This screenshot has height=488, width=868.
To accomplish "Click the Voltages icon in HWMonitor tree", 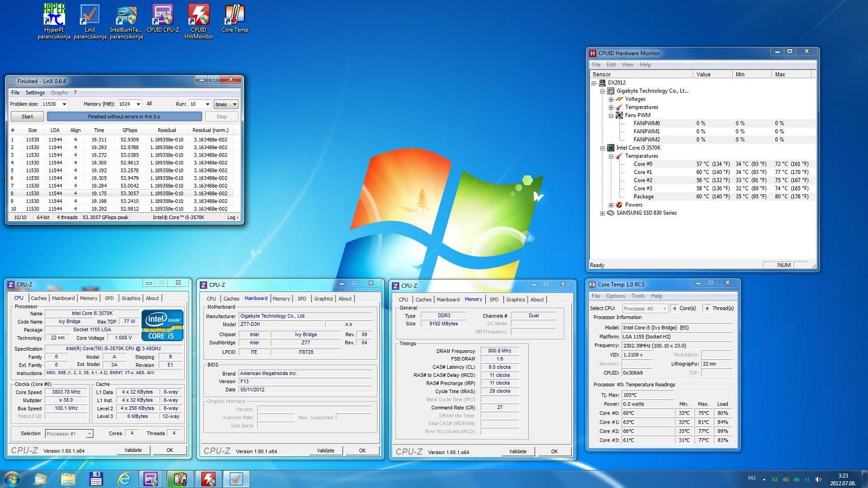I will 619,99.
